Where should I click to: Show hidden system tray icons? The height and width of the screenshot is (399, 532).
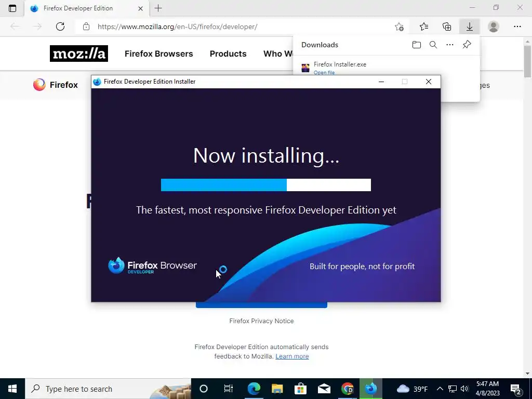(440, 389)
